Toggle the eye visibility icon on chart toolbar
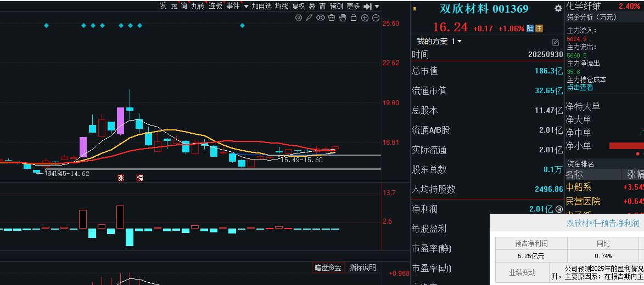 [321, 18]
